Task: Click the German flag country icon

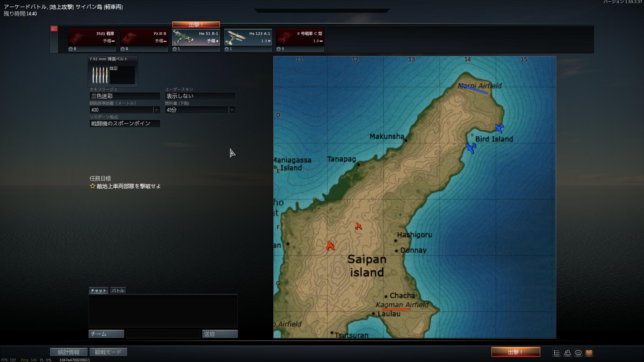Action: [54, 29]
